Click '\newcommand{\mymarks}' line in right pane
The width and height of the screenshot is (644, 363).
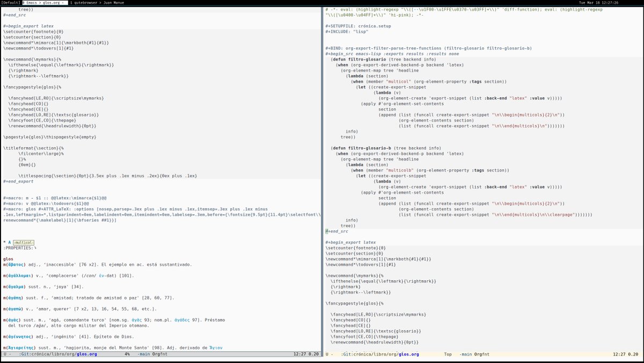354,275
